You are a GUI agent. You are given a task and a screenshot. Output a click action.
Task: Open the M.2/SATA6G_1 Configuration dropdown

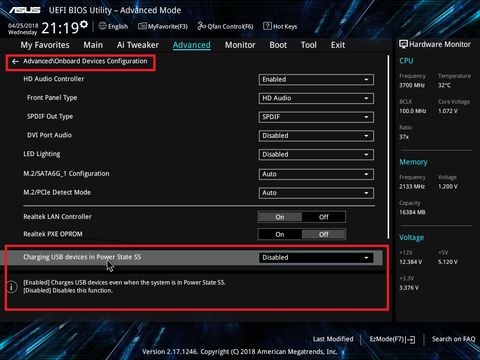pos(316,174)
